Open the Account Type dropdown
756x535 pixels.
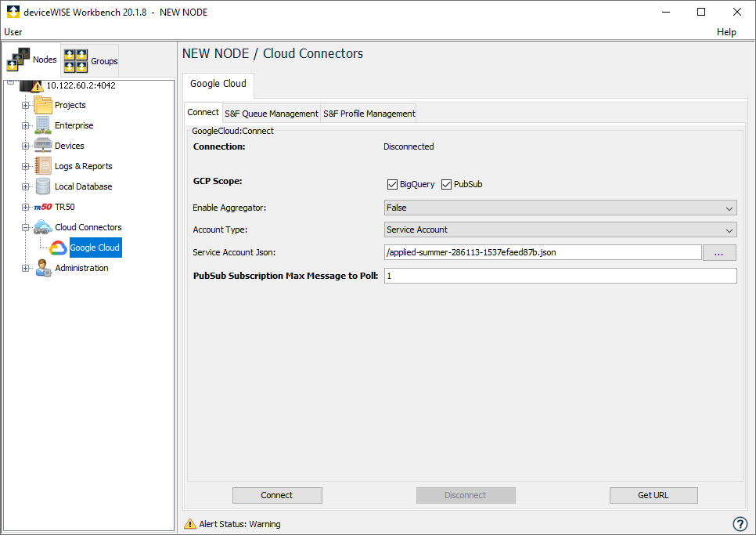560,230
